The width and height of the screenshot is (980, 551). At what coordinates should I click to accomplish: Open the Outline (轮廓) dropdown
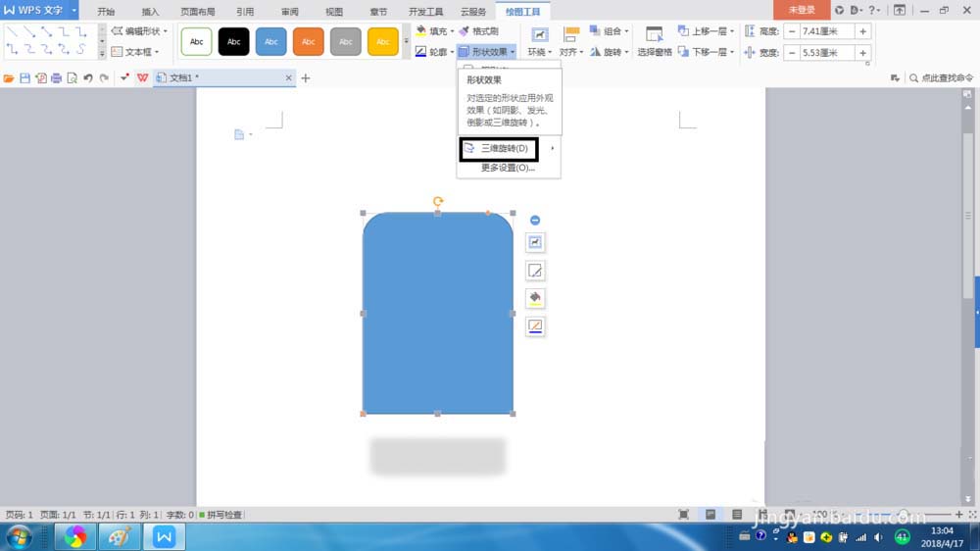tap(435, 52)
